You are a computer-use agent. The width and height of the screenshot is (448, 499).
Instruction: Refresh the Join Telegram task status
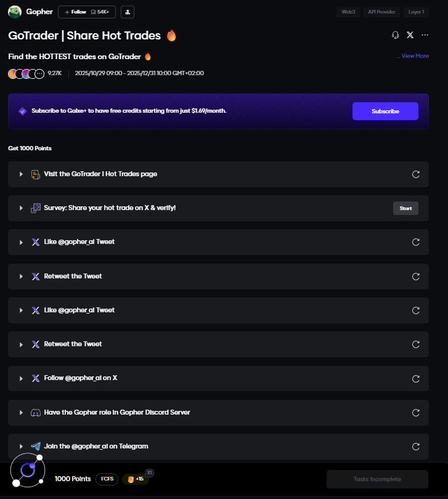(x=416, y=446)
